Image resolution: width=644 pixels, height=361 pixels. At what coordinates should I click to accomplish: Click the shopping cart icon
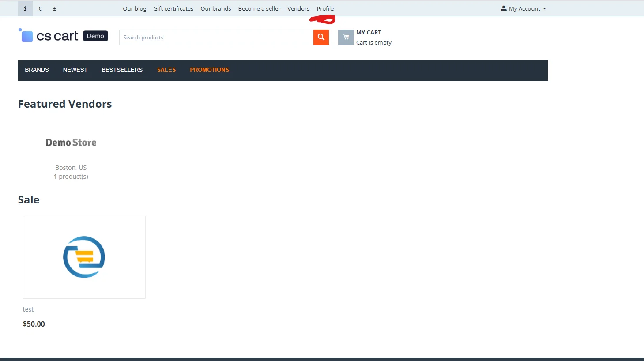346,38
